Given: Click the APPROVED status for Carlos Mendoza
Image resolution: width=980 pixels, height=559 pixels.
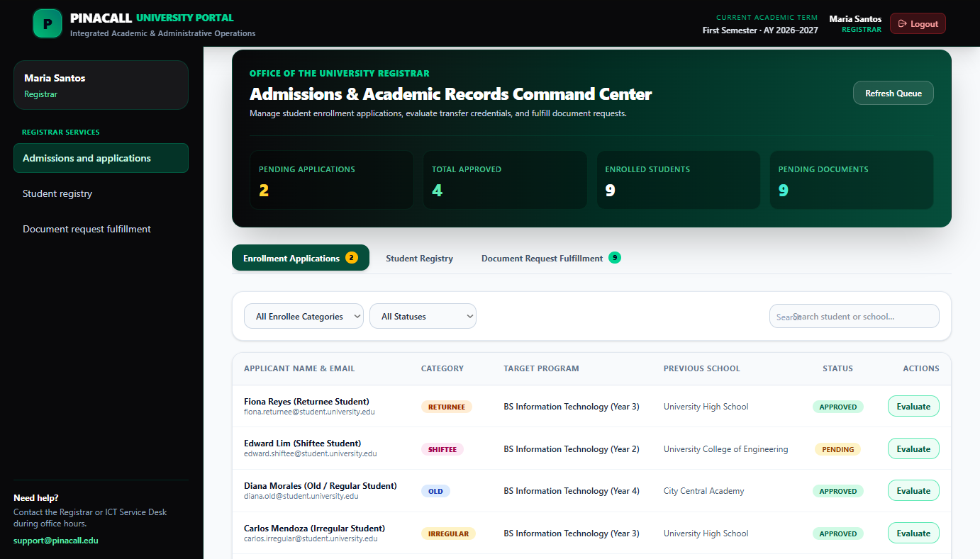Looking at the screenshot, I should click(x=837, y=533).
